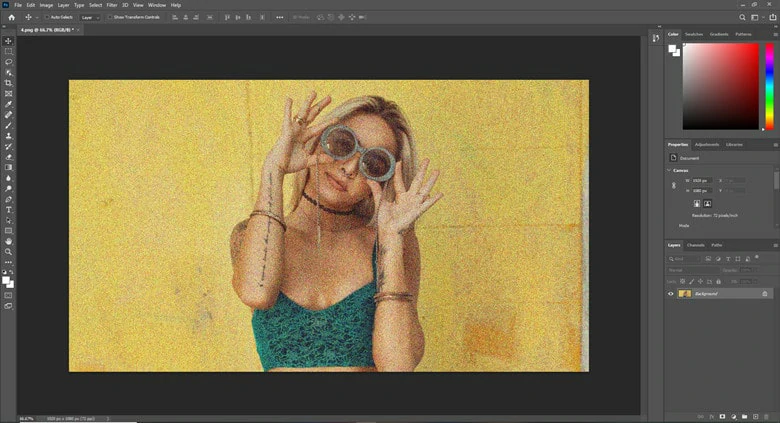Click the History panel icon in the strip
Viewport: 780px width, 423px height.
click(656, 38)
